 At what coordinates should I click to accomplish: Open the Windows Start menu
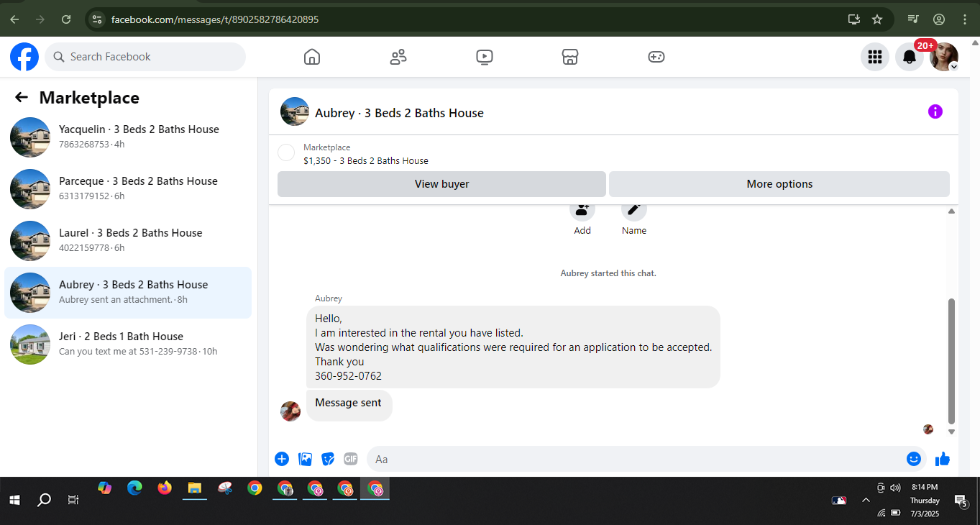click(x=14, y=499)
